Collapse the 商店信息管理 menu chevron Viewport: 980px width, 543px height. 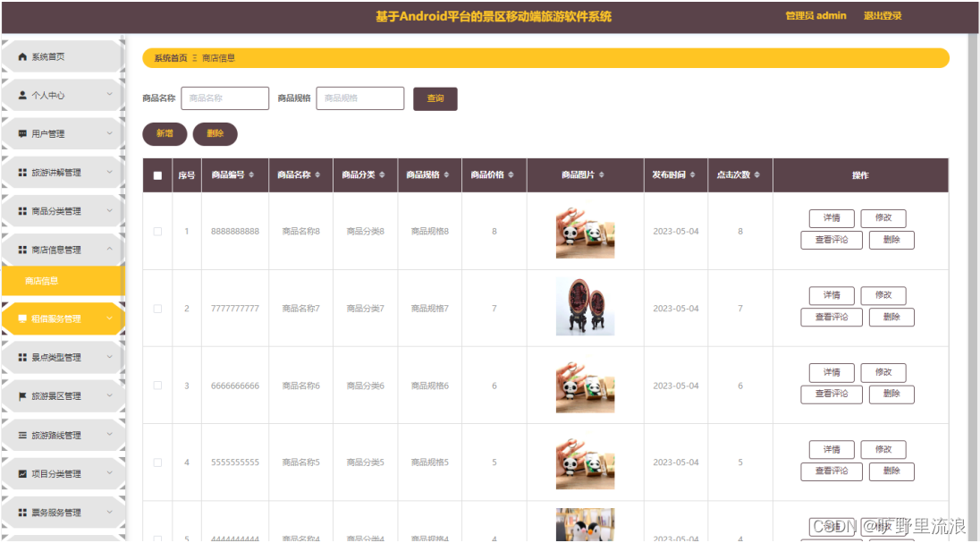click(109, 249)
